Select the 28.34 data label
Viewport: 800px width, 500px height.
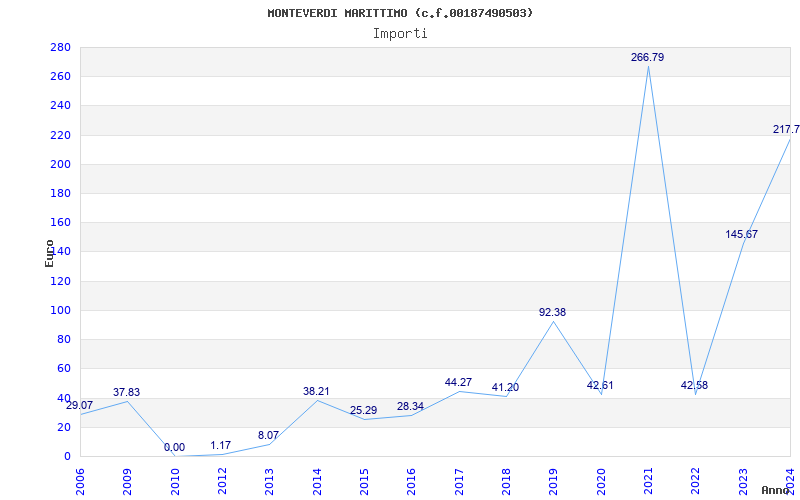pos(410,407)
